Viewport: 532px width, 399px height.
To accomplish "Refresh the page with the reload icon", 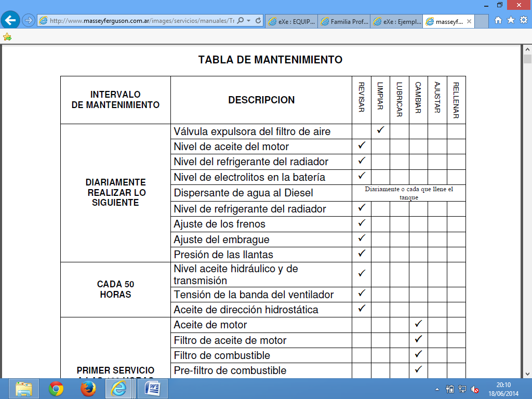I will (258, 21).
